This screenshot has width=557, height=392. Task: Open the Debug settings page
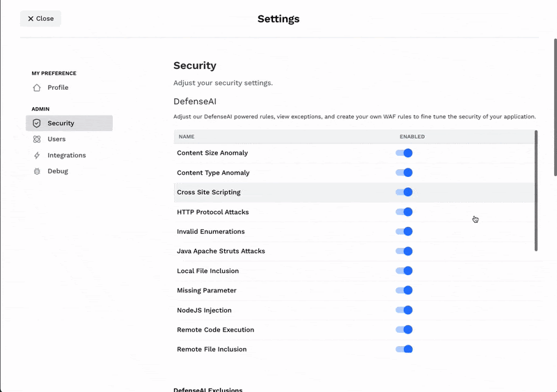[x=57, y=171]
